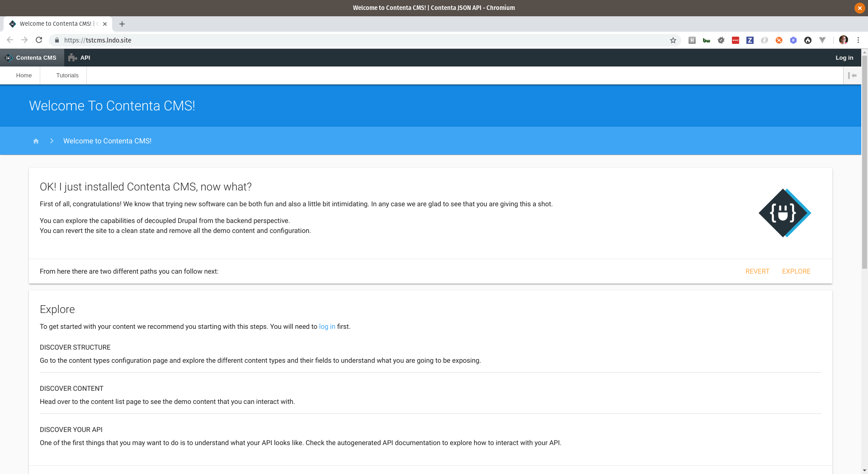868x474 pixels.
Task: Click the 'DISCOVER CONTENT' heading
Action: point(71,389)
